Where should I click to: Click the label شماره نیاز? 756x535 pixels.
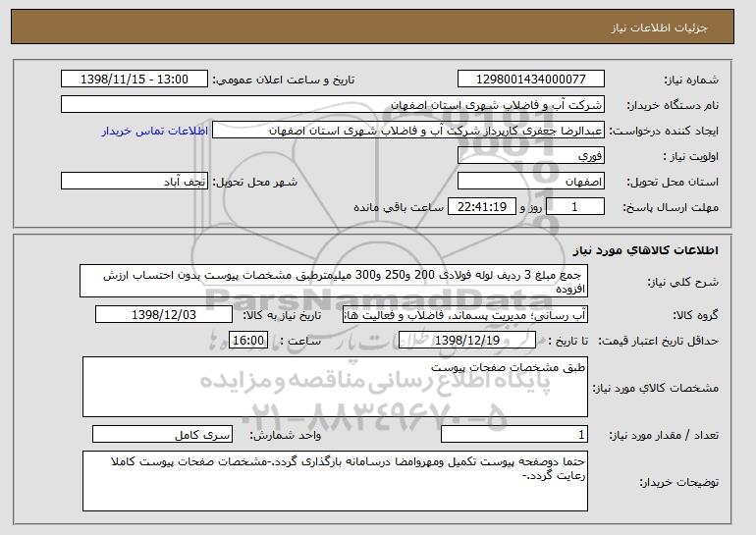click(x=691, y=80)
